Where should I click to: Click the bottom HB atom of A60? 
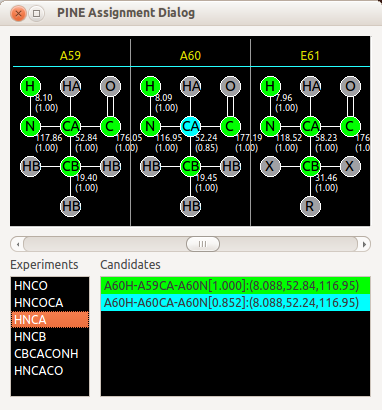(190, 206)
